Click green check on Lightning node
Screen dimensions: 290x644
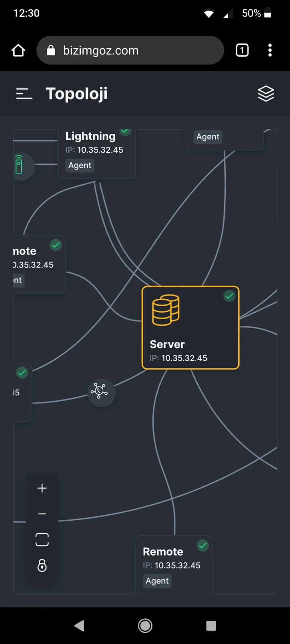tap(125, 132)
